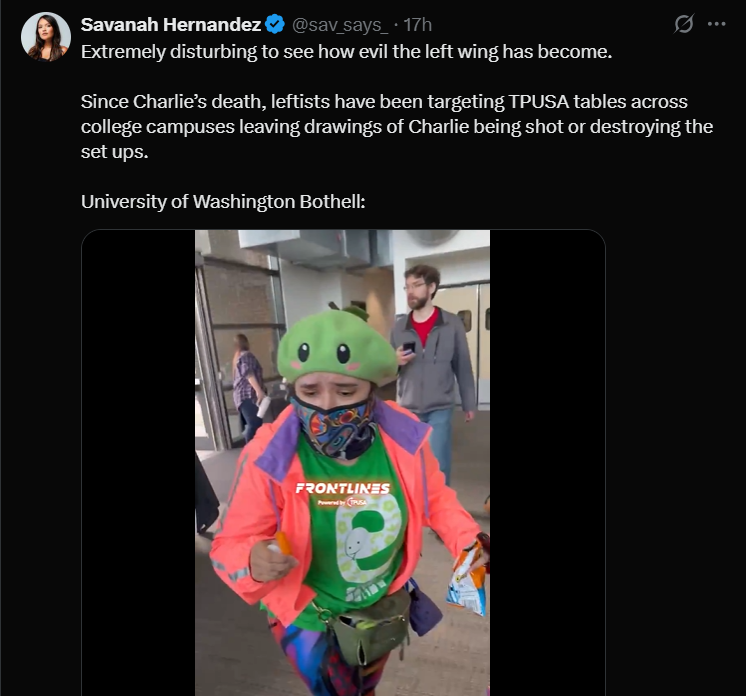
Task: Click the paragraph about TPUSA tables
Action: point(396,128)
